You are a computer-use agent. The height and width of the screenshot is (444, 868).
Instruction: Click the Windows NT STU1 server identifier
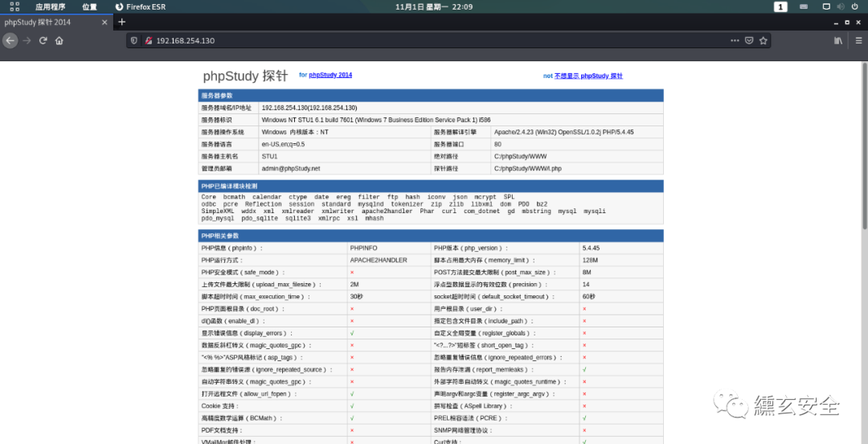[x=376, y=120]
